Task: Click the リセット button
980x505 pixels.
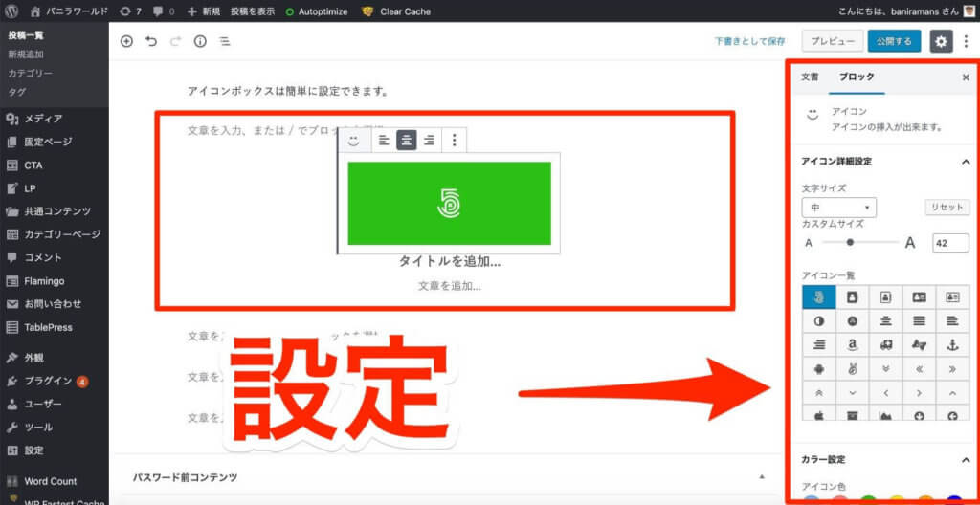Action: tap(947, 208)
